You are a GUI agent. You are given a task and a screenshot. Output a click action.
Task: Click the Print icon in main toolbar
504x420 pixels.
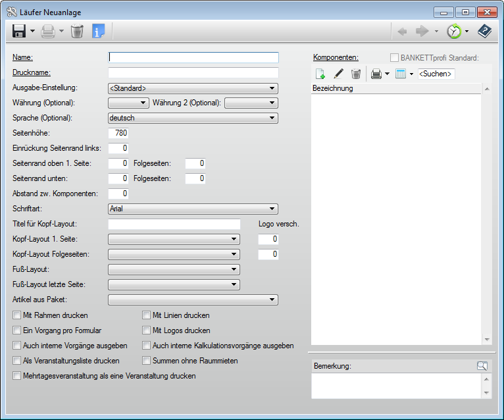pyautogui.click(x=47, y=31)
